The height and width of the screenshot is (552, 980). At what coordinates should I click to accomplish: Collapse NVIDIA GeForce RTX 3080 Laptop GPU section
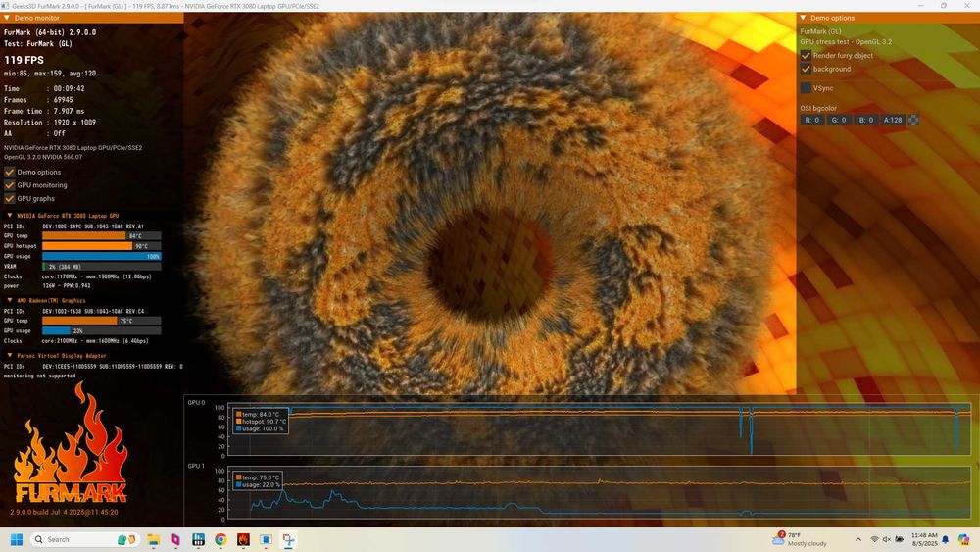[x=10, y=216]
